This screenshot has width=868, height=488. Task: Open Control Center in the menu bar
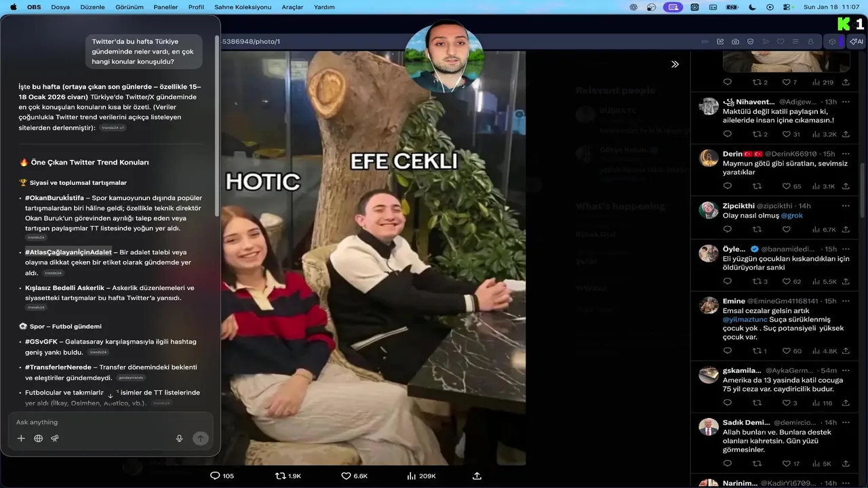point(788,7)
